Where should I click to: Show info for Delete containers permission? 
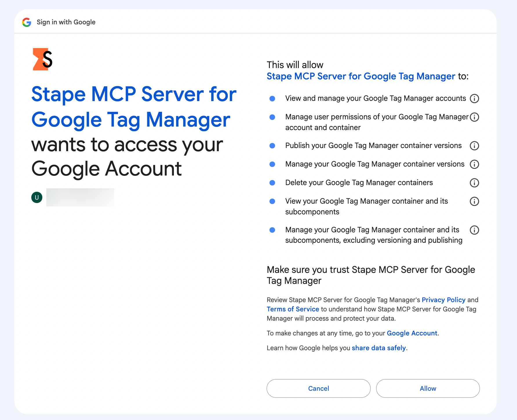coord(474,183)
